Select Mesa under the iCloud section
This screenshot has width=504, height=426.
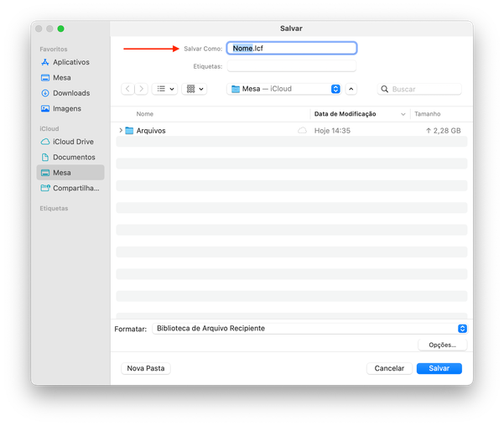pyautogui.click(x=70, y=173)
